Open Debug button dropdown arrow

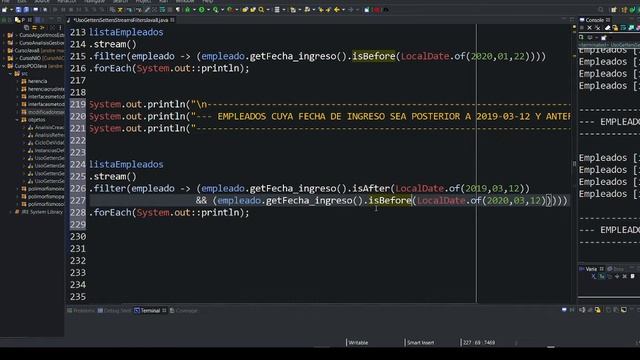pyautogui.click(x=194, y=9)
